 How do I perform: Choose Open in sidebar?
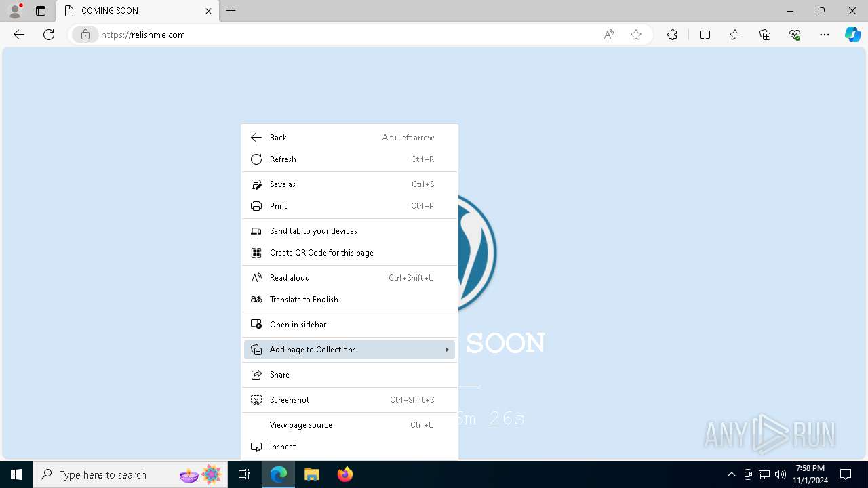(x=350, y=325)
